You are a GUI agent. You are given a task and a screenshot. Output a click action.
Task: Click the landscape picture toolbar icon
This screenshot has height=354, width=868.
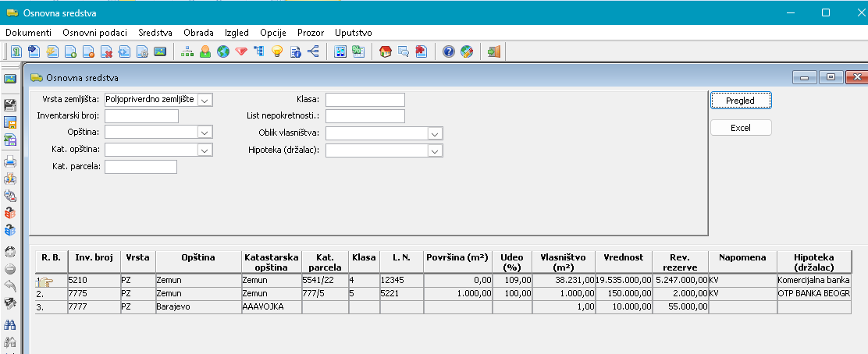(x=160, y=52)
